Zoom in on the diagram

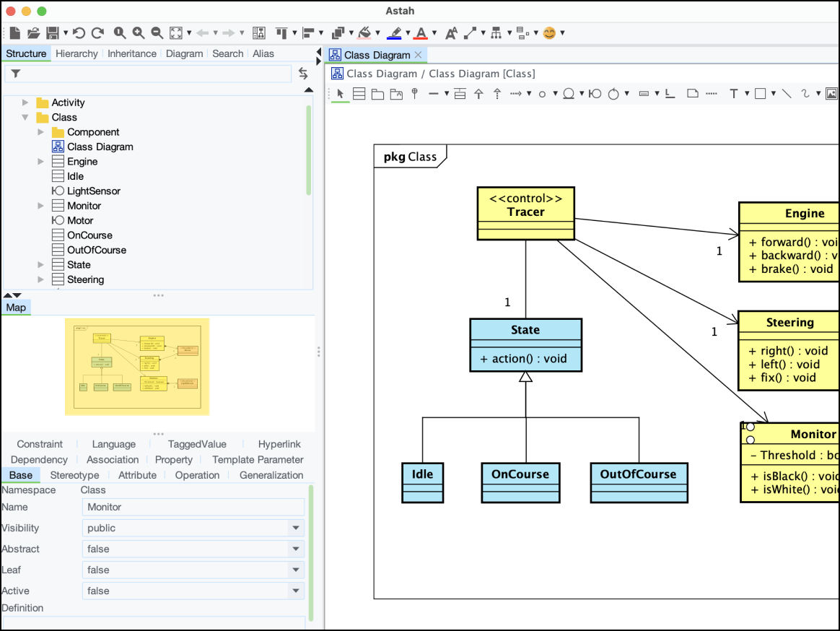pyautogui.click(x=139, y=33)
